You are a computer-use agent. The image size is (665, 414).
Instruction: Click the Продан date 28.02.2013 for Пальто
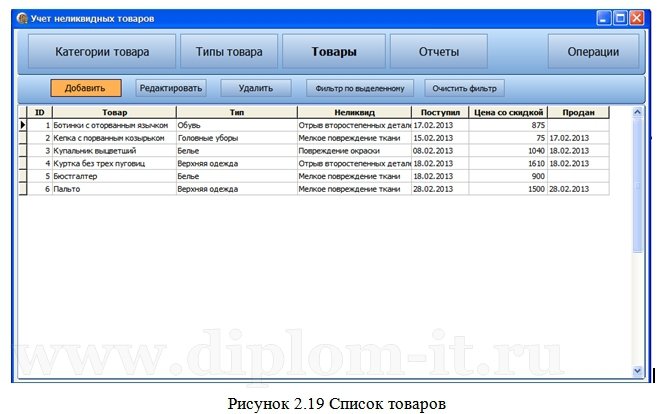pyautogui.click(x=578, y=189)
